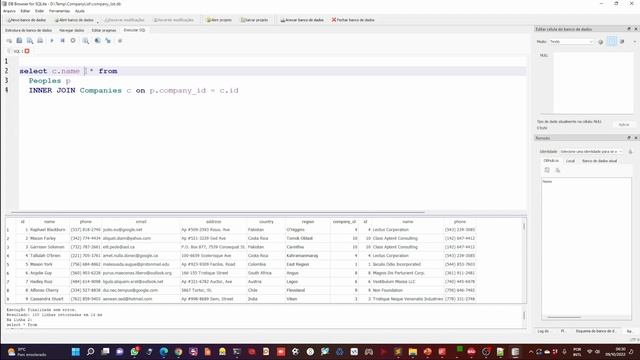Click into the cell editor text area

point(593,82)
